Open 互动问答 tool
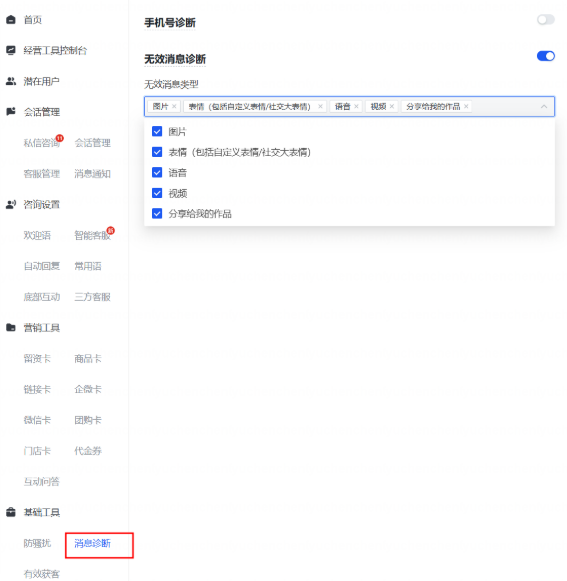The height and width of the screenshot is (581, 567). coord(42,482)
